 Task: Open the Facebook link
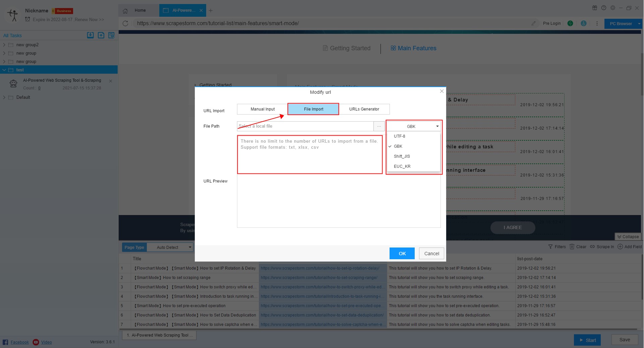(x=20, y=342)
